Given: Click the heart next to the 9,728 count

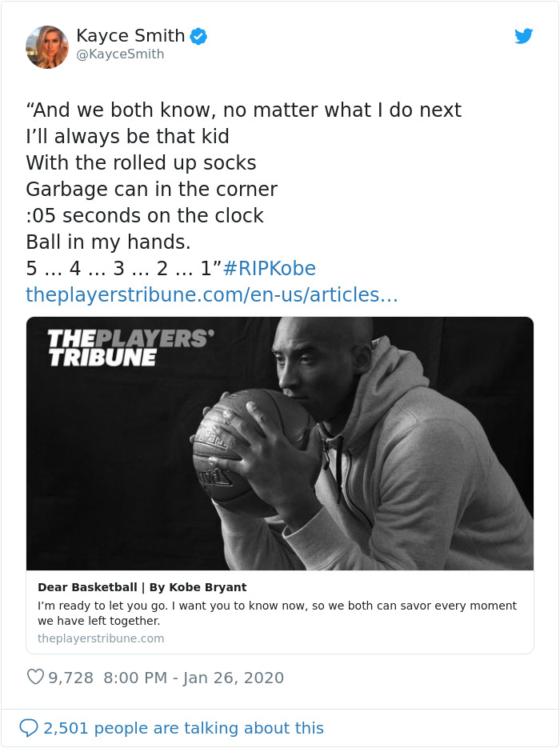Looking at the screenshot, I should 35,677.
